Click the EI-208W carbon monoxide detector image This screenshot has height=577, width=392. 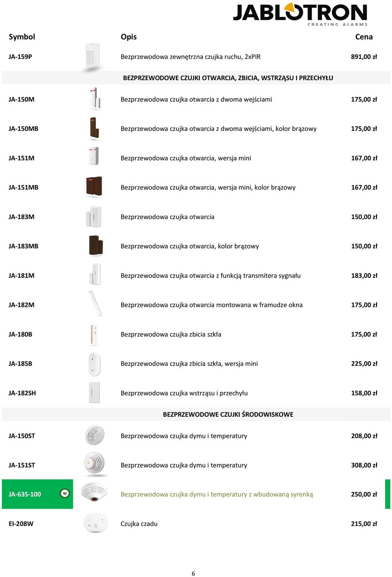point(96,523)
